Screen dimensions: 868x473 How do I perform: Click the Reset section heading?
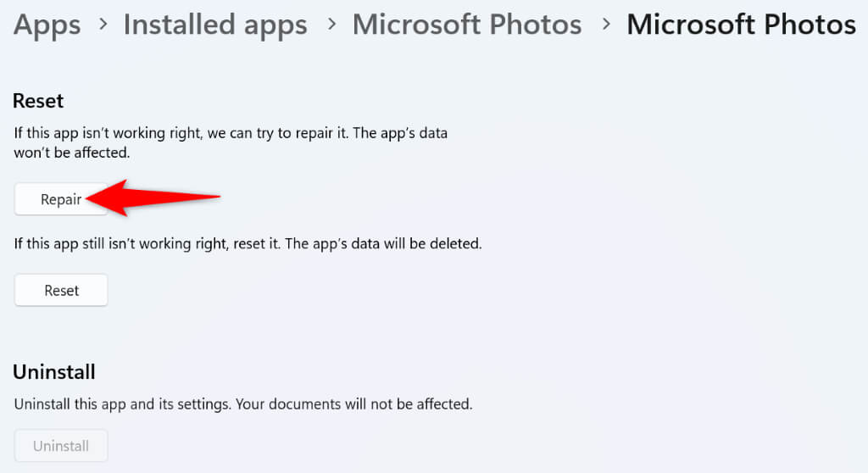pyautogui.click(x=38, y=101)
